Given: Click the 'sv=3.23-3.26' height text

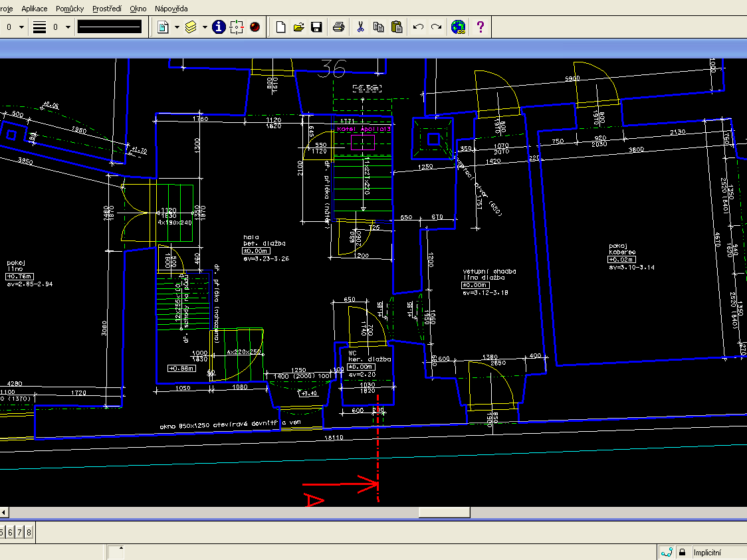Looking at the screenshot, I should click(266, 258).
